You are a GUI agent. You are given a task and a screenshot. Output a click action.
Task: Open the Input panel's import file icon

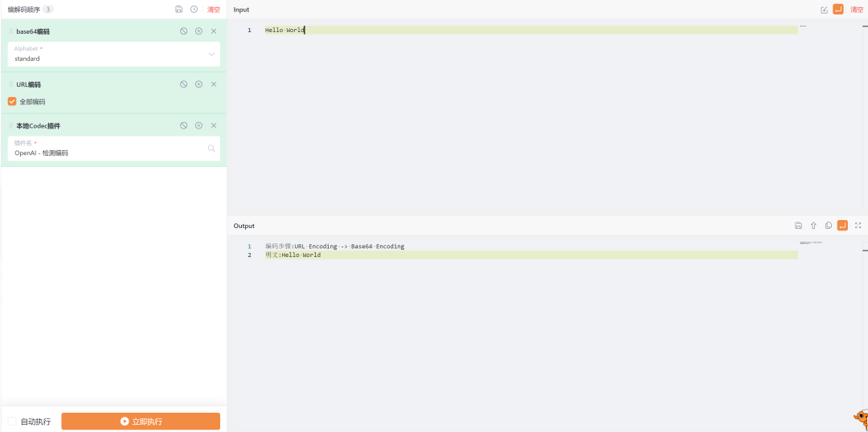click(x=825, y=10)
